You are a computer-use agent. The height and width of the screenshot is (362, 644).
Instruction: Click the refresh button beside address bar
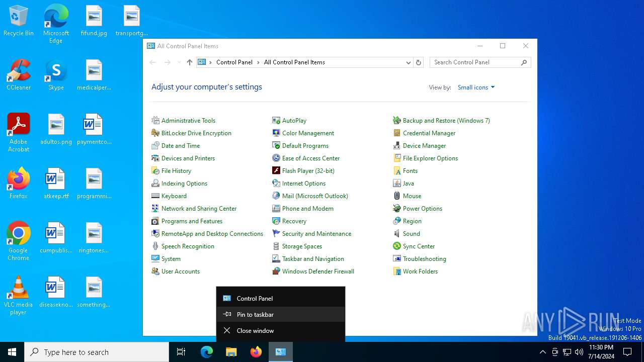click(419, 62)
